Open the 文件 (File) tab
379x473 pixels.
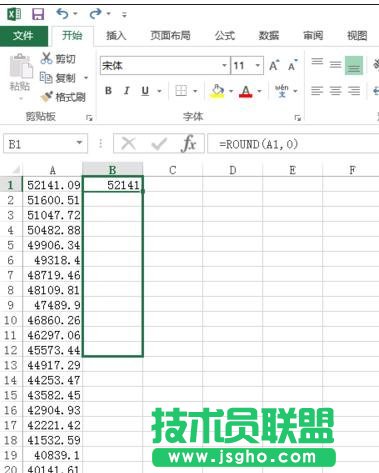[24, 35]
